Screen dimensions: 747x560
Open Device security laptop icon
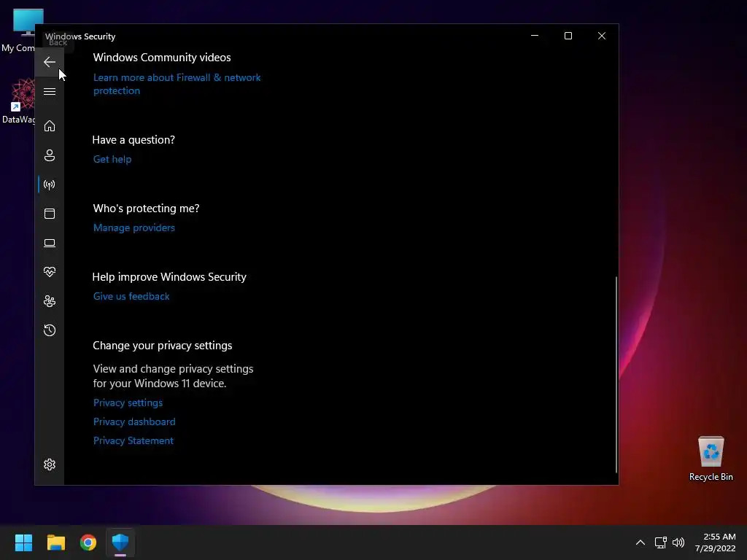[x=50, y=243]
